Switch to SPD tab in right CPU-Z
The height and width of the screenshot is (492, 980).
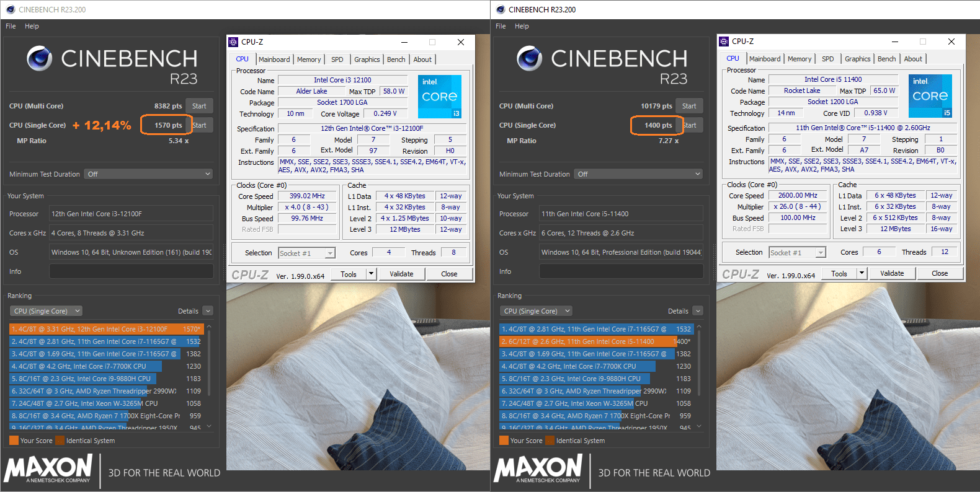tap(827, 59)
